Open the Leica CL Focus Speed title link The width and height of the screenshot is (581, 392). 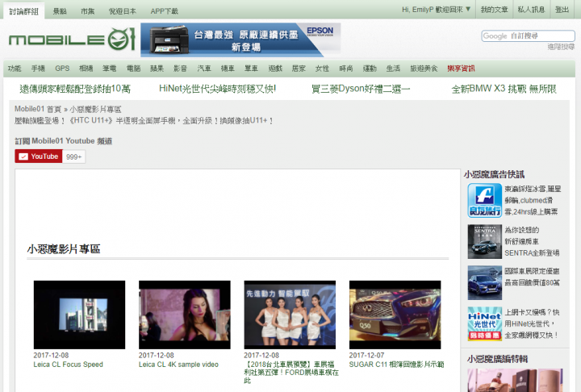pyautogui.click(x=68, y=365)
